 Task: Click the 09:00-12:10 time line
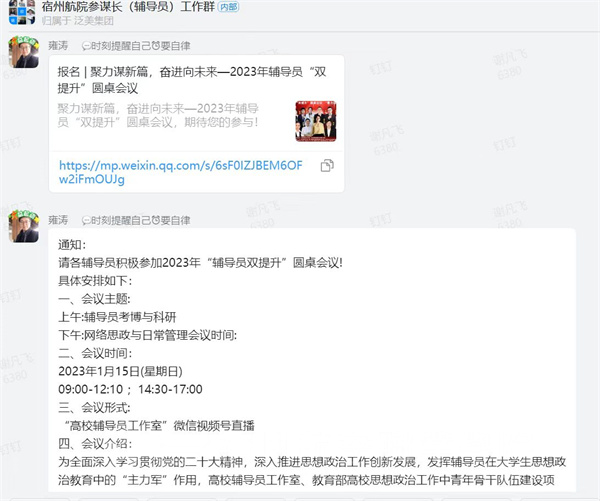coord(130,389)
